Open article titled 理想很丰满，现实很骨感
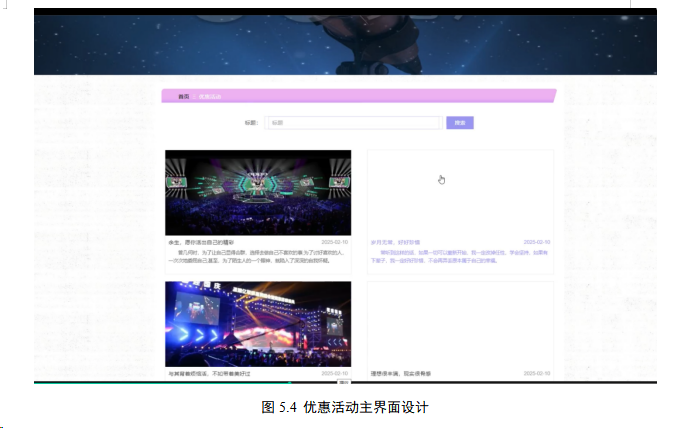 pyautogui.click(x=401, y=374)
